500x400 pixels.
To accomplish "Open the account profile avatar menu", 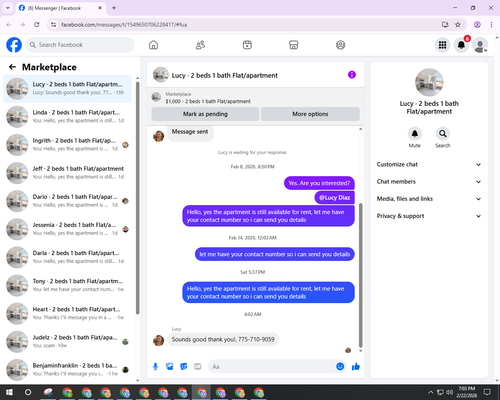I will click(x=480, y=45).
